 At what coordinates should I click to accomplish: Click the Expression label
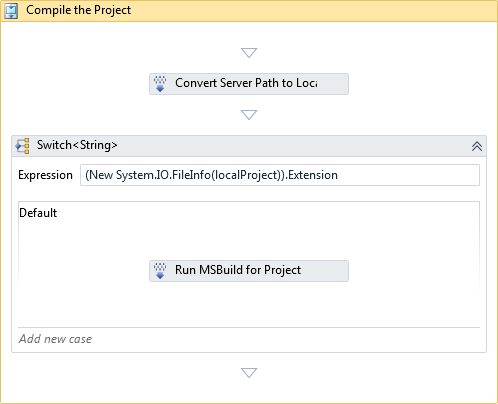click(45, 175)
